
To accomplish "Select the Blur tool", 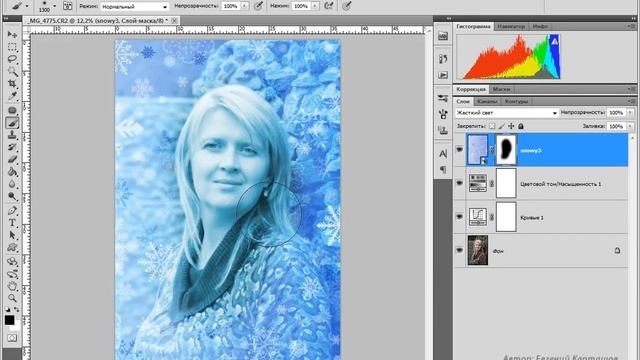I will 12,184.
